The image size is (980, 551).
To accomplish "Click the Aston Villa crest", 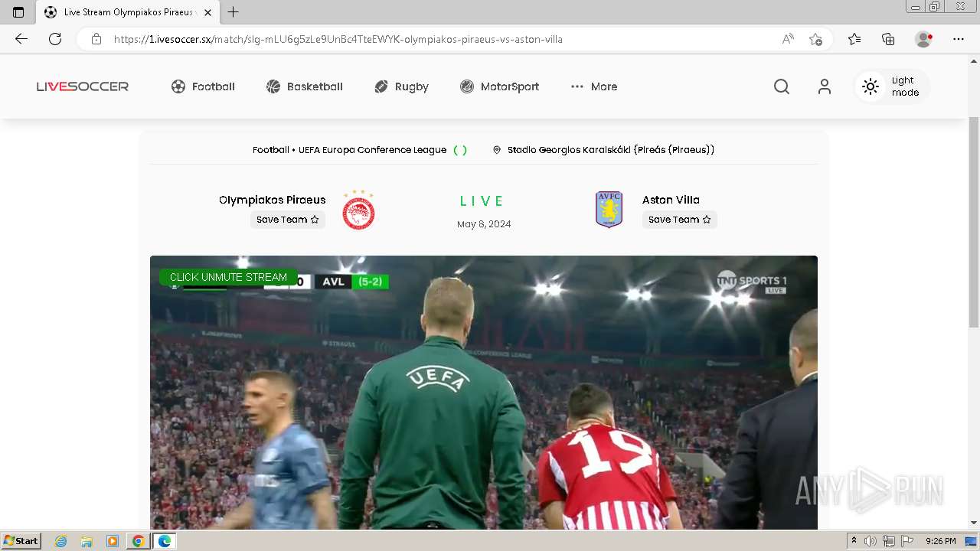I will [x=609, y=210].
